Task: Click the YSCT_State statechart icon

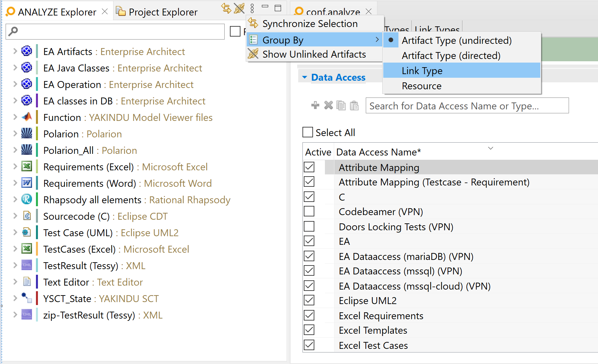Action: [x=27, y=298]
